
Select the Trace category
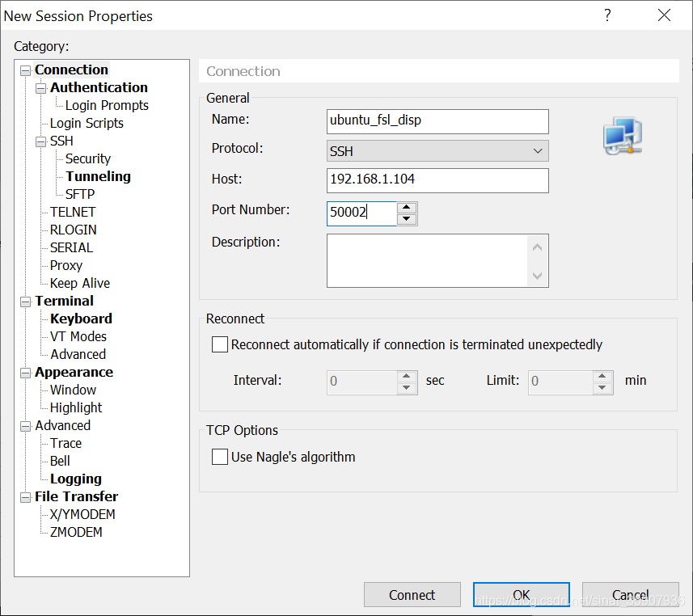tap(65, 443)
